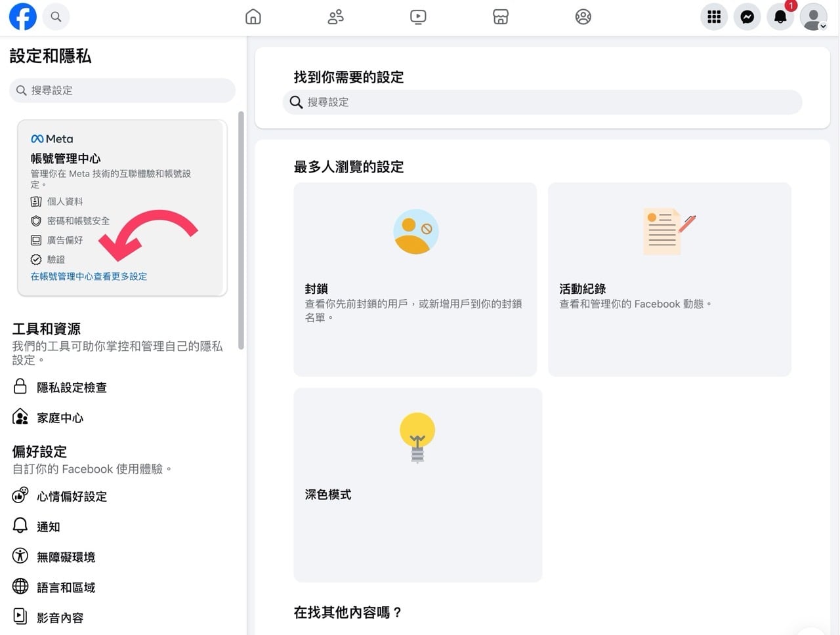This screenshot has height=635, width=840.
Task: Click the 語言和區域 globe icon
Action: pos(20,587)
